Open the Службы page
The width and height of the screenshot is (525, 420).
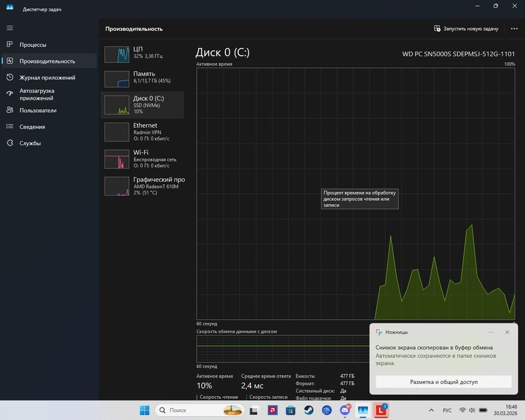49,143
